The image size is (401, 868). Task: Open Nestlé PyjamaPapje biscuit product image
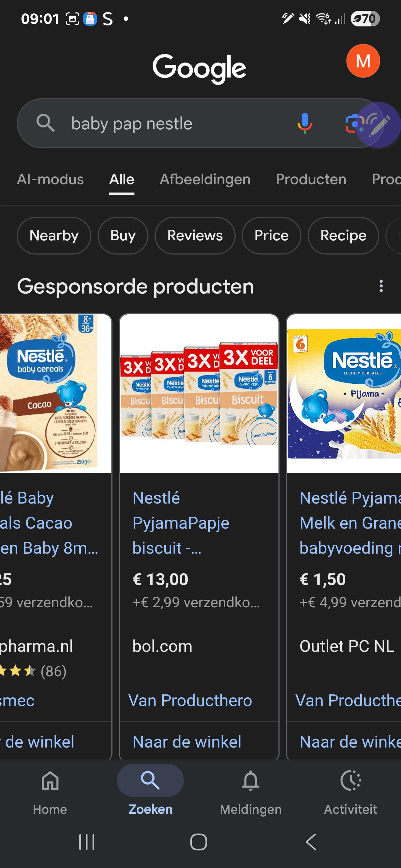click(199, 393)
